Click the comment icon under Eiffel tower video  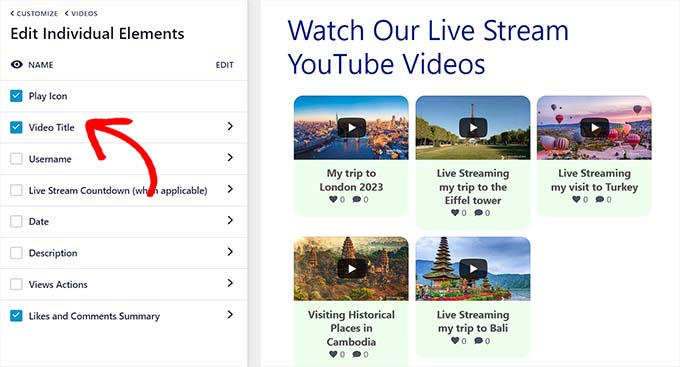478,213
